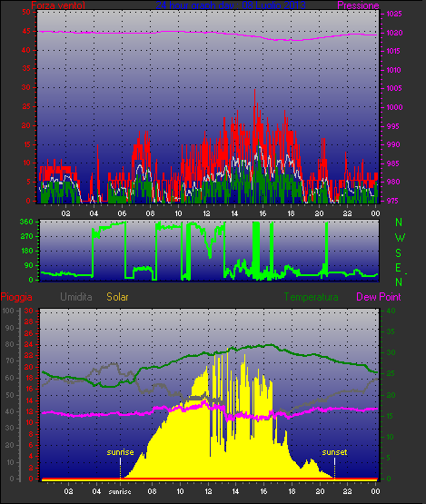
Task: Click the 'E' compass letter beside direction chart
Action: 398,267
